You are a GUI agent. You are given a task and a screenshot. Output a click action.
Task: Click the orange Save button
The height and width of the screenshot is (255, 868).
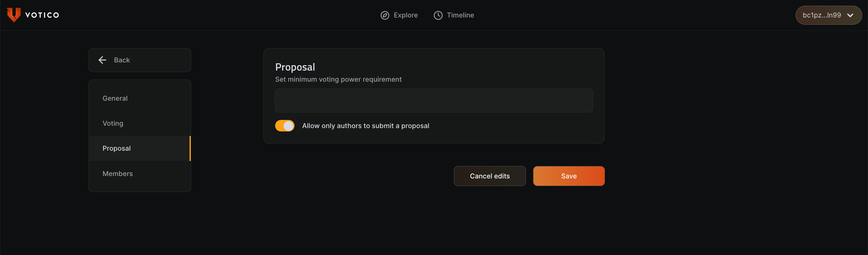click(x=568, y=176)
